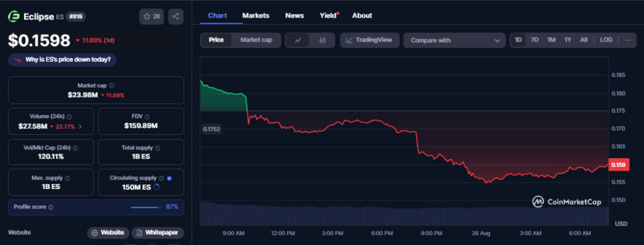The height and width of the screenshot is (245, 644).
Task: Open the Whitepaper link button
Action: tap(158, 232)
